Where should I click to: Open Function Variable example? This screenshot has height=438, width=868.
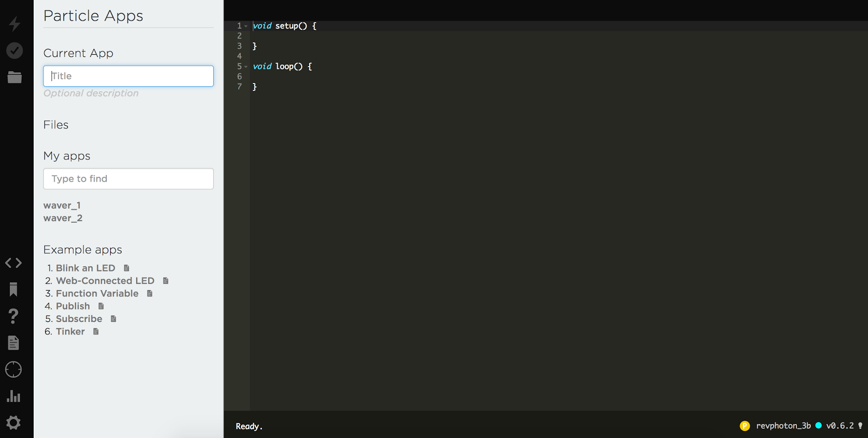pyautogui.click(x=97, y=293)
